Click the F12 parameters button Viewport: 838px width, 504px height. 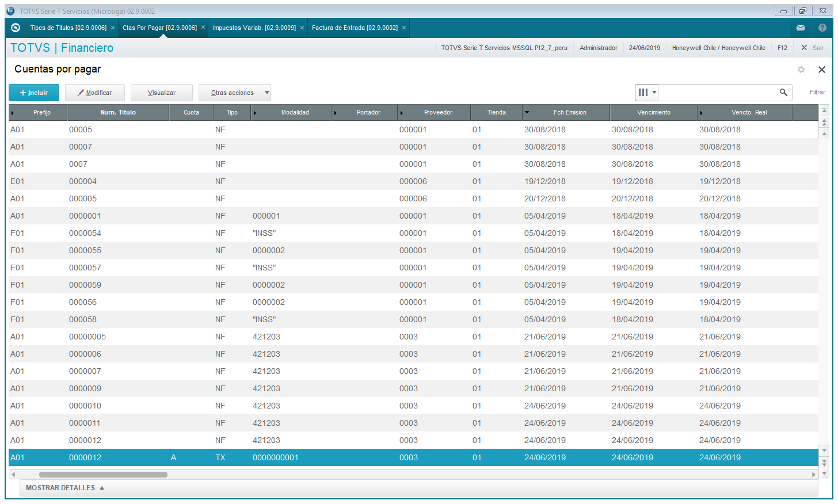(782, 48)
